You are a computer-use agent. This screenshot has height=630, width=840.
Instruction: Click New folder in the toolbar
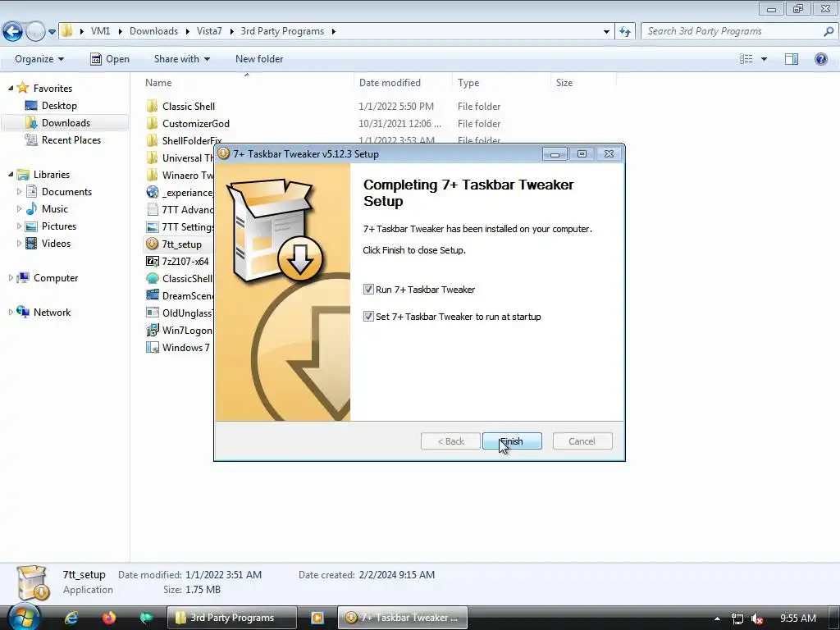(259, 59)
